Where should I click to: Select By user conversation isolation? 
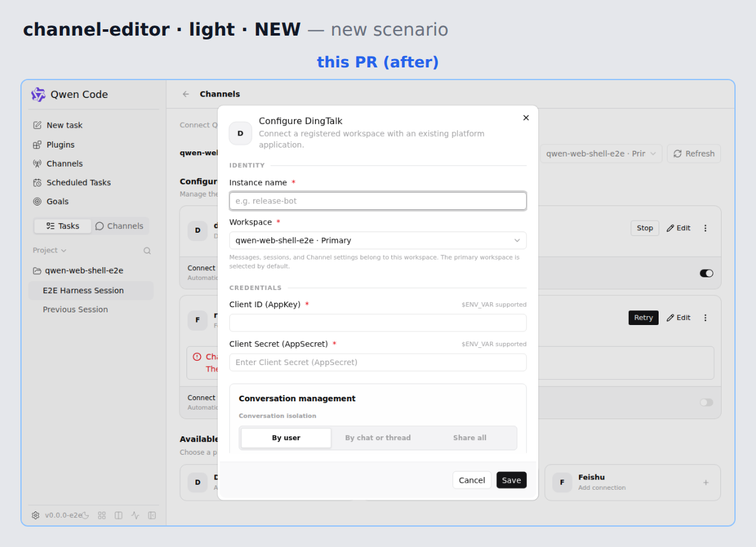pos(286,438)
